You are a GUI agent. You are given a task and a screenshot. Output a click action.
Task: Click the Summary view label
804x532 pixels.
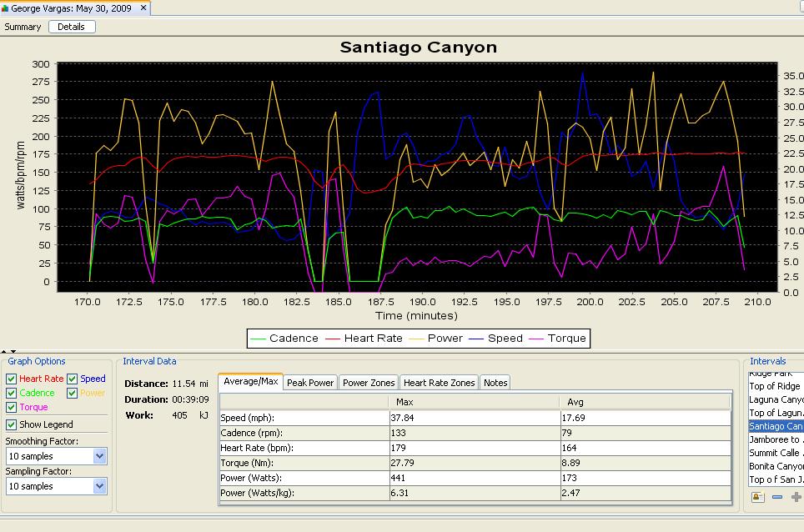click(x=23, y=27)
